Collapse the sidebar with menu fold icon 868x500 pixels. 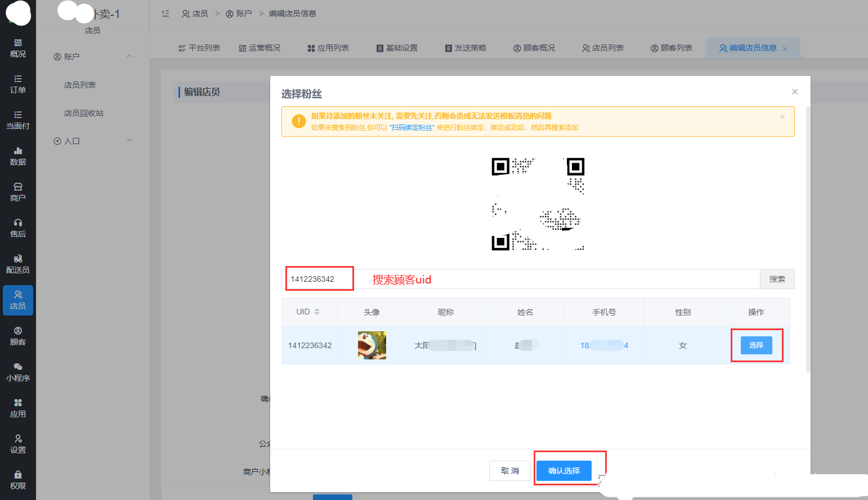(165, 13)
